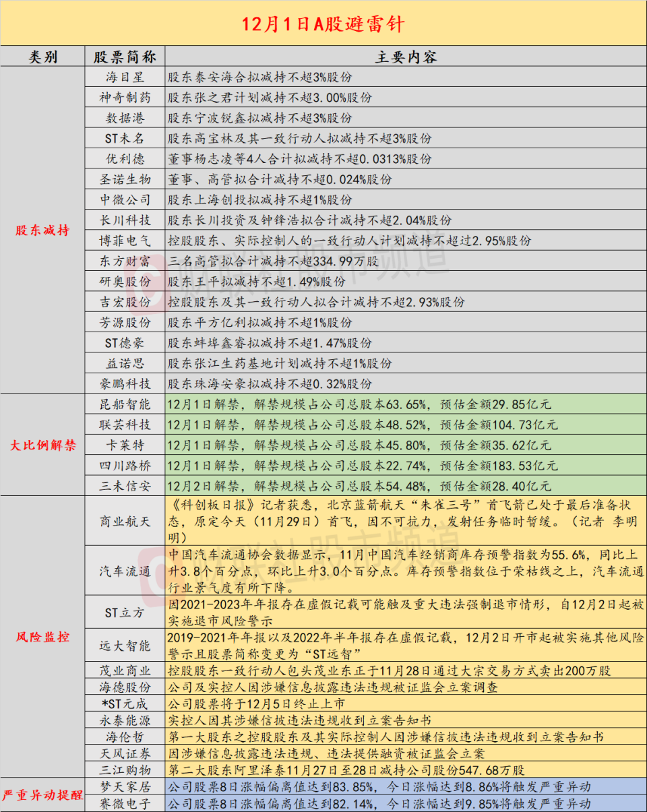
Task: Select the 天风证券 stock cell
Action: [x=125, y=753]
